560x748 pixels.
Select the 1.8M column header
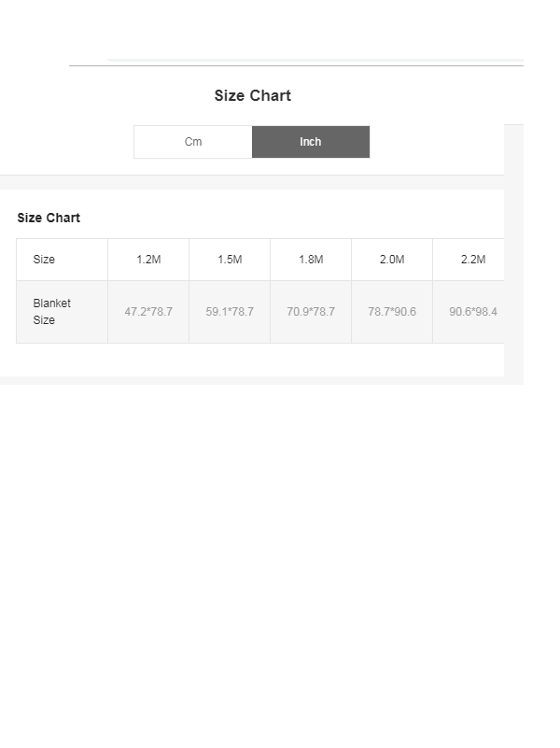point(311,260)
